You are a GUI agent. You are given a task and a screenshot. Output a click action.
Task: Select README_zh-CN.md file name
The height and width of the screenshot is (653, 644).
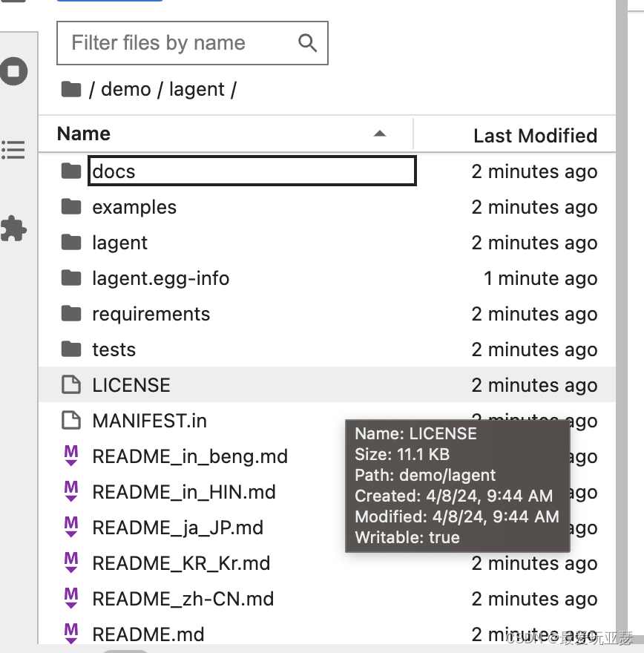pyautogui.click(x=183, y=599)
